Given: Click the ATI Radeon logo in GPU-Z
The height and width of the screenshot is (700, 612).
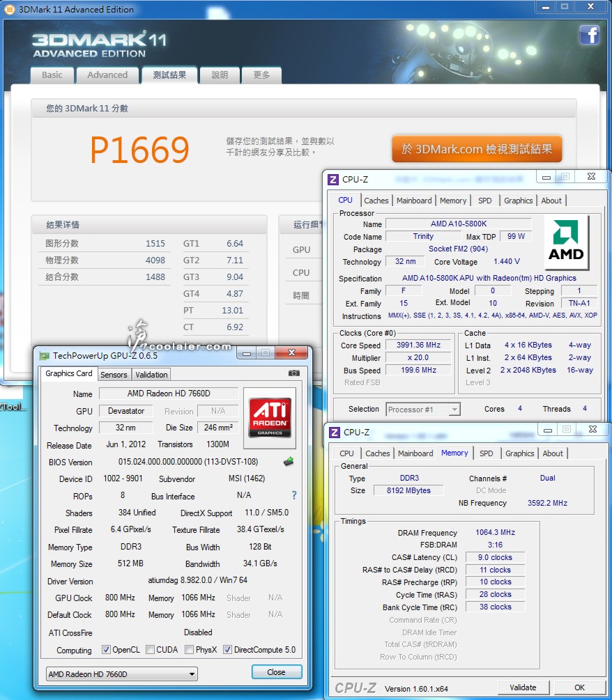Looking at the screenshot, I should (270, 418).
